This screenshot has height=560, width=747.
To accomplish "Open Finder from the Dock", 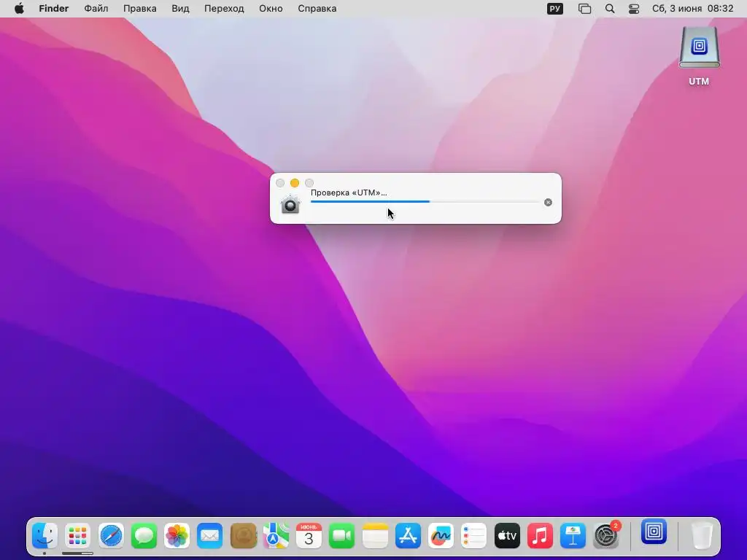I will (x=44, y=536).
